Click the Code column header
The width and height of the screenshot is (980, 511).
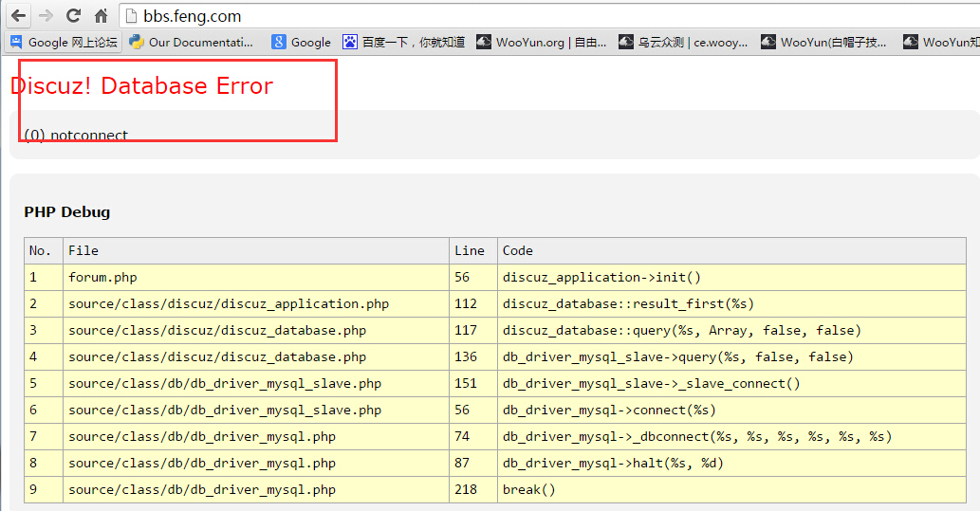click(731, 250)
